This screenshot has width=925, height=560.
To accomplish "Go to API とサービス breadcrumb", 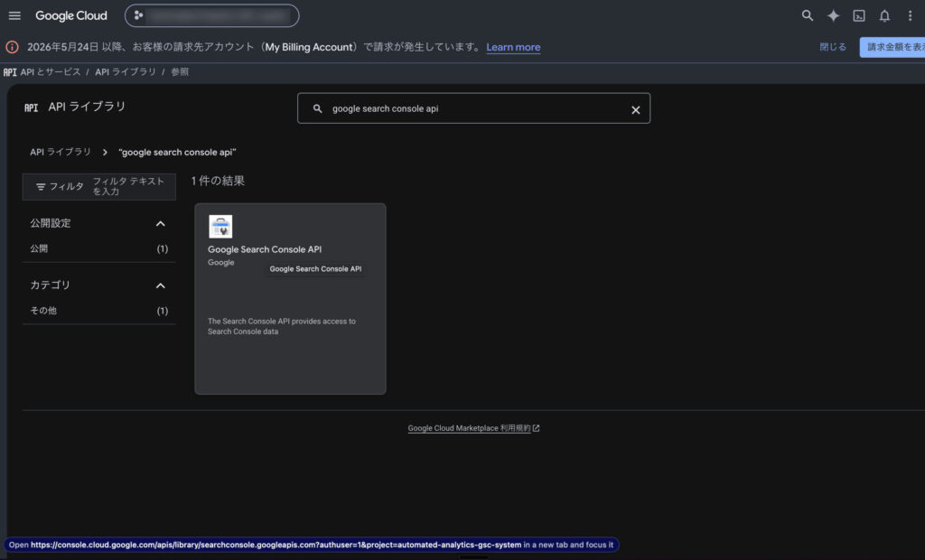I will (51, 72).
